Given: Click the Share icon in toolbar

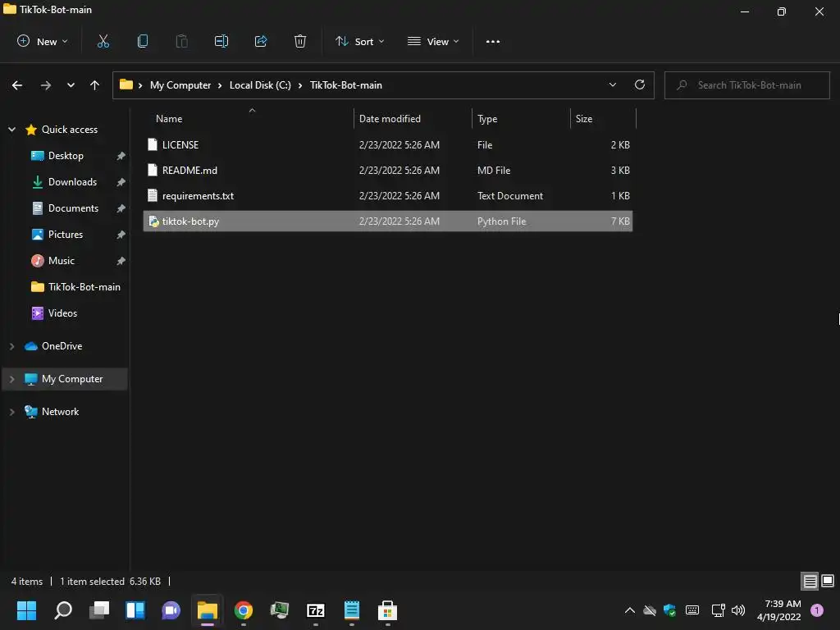Looking at the screenshot, I should point(261,41).
